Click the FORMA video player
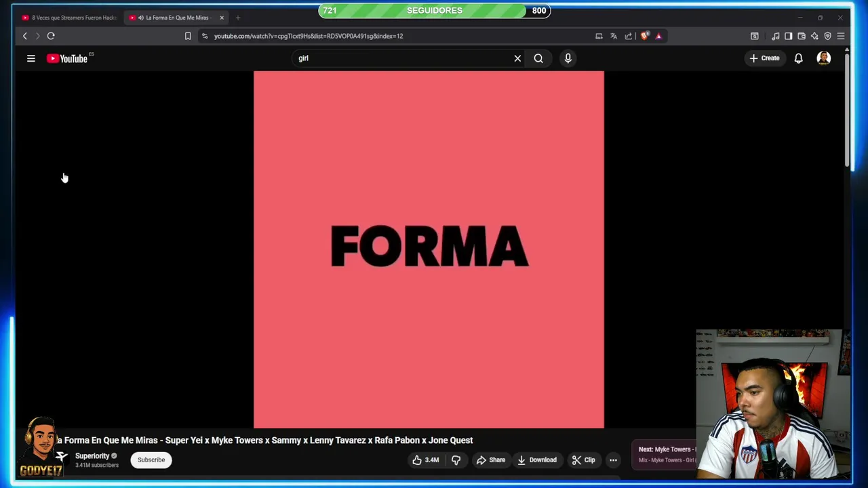 point(429,249)
